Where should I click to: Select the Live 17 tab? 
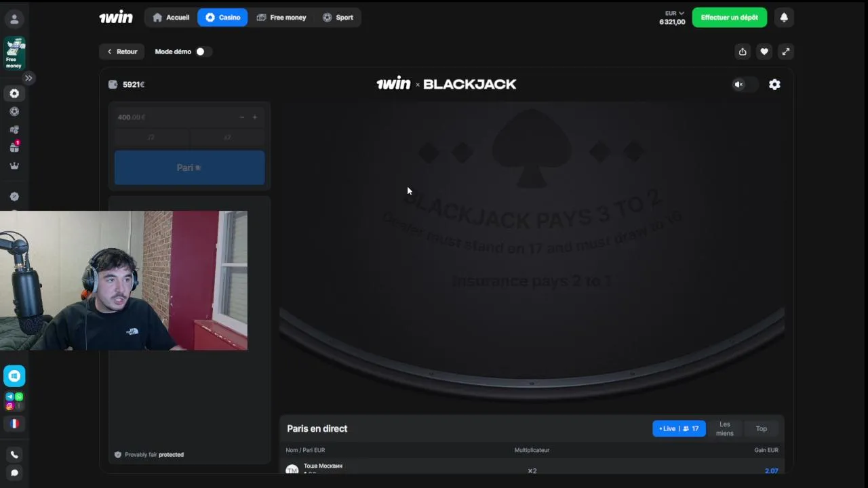point(679,428)
